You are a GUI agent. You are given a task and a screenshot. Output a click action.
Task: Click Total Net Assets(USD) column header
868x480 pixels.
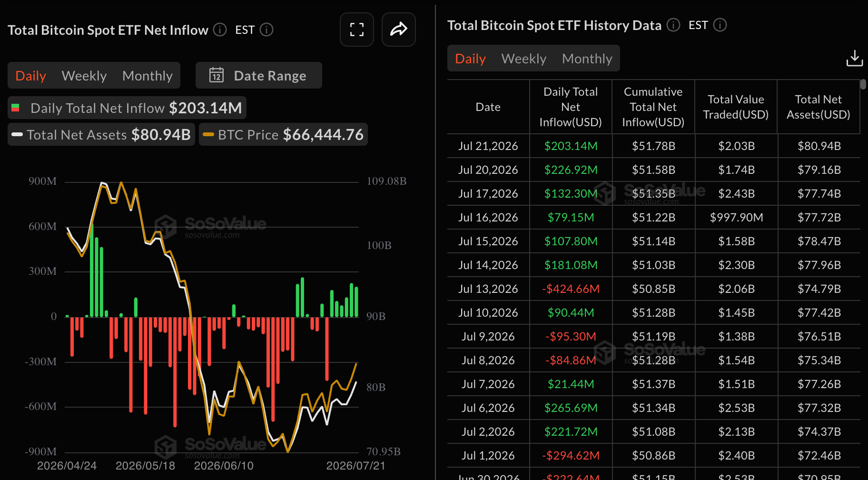tap(819, 107)
